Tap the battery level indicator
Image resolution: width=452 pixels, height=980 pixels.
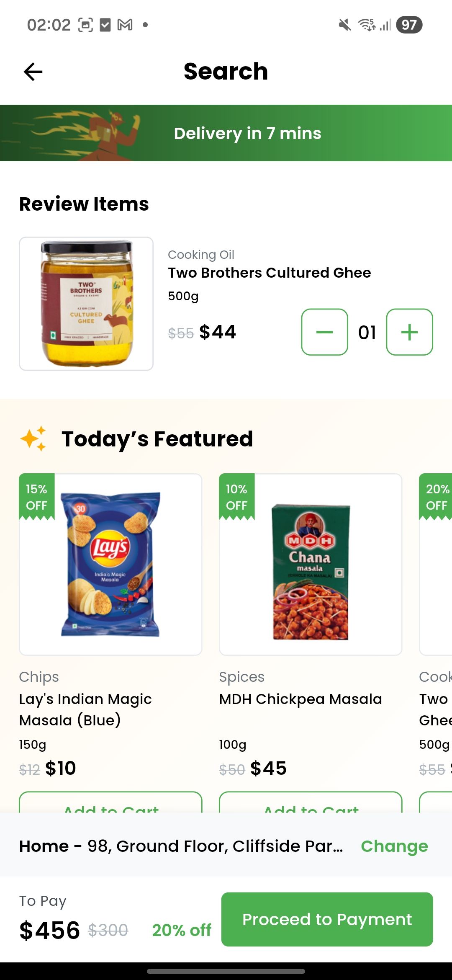tap(409, 25)
